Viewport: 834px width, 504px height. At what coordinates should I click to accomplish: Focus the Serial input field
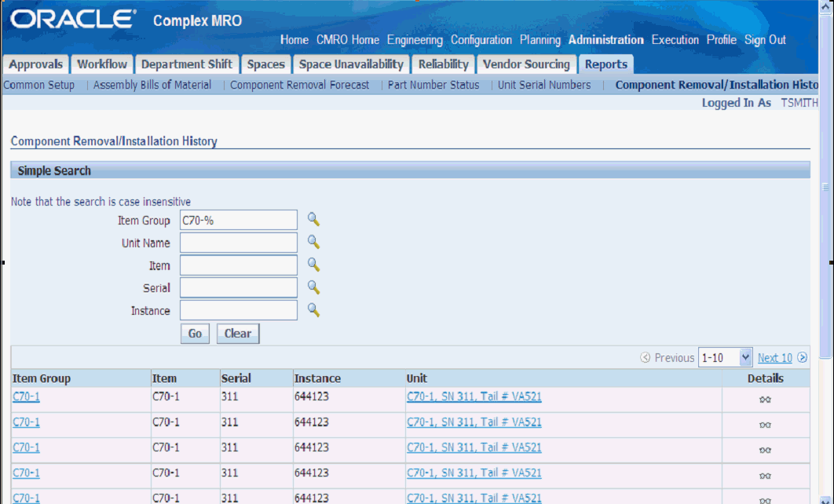(x=238, y=287)
